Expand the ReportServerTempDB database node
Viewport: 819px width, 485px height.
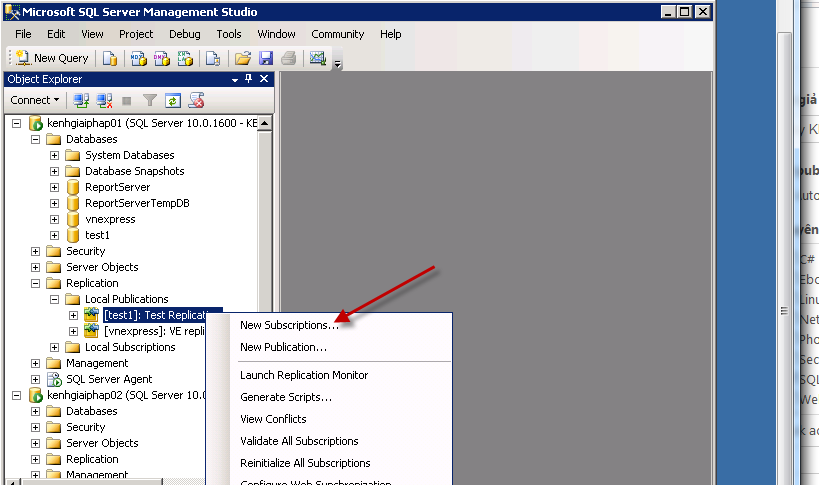[54, 203]
